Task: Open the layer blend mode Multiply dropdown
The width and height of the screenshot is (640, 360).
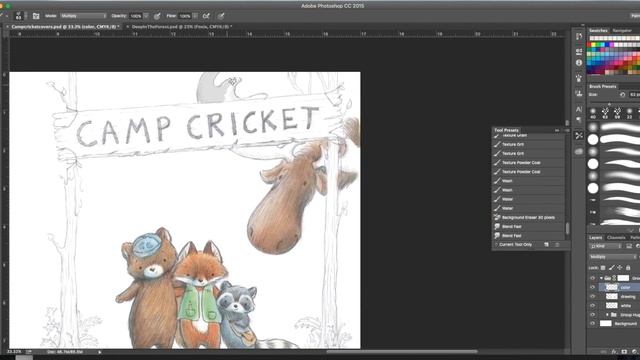Action: click(x=613, y=257)
